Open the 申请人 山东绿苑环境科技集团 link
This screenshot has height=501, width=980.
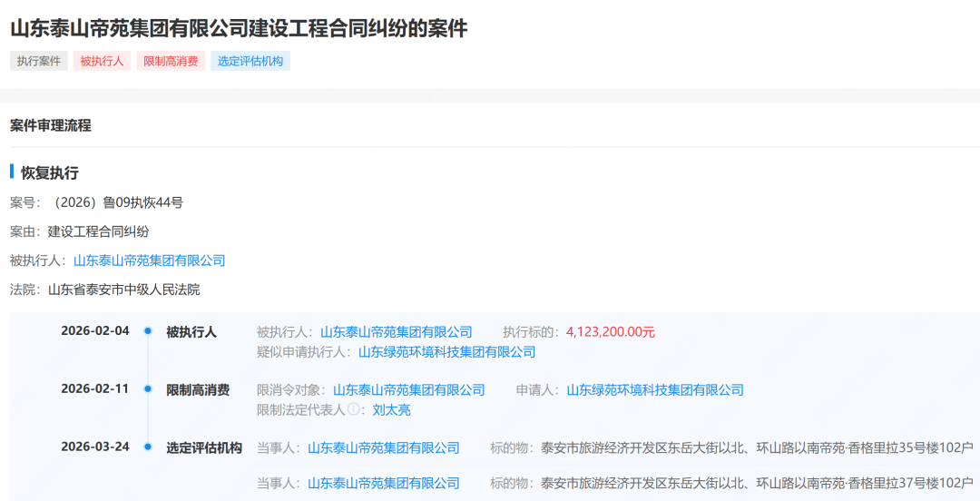(654, 390)
